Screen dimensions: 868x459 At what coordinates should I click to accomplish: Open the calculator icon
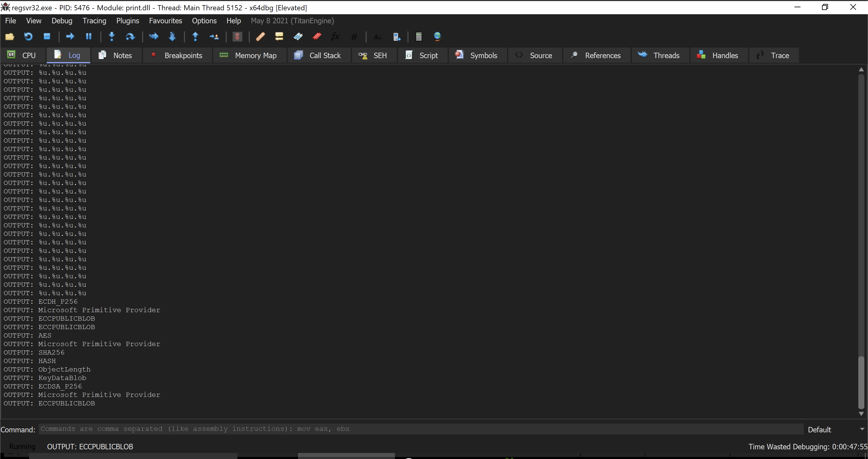pyautogui.click(x=419, y=36)
